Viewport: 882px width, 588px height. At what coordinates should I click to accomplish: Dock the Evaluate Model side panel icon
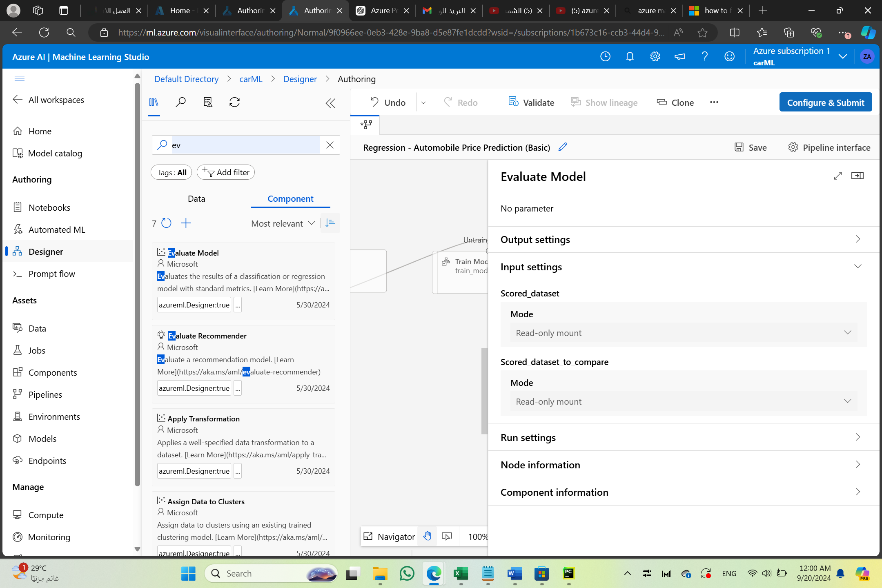point(857,176)
